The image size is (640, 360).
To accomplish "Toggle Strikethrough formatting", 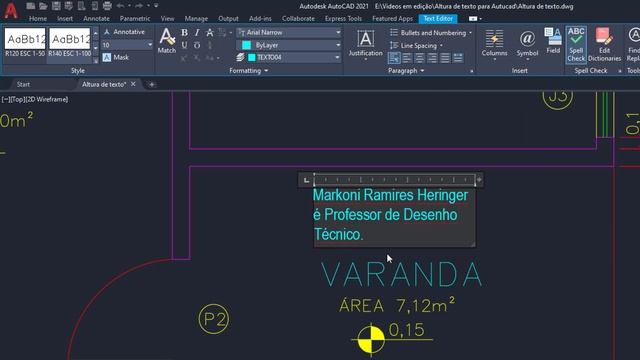I will 209,33.
